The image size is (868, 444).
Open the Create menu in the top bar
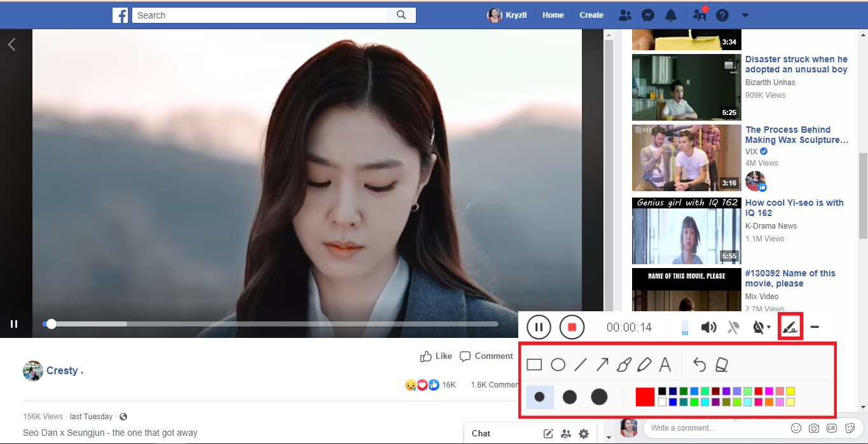[591, 15]
